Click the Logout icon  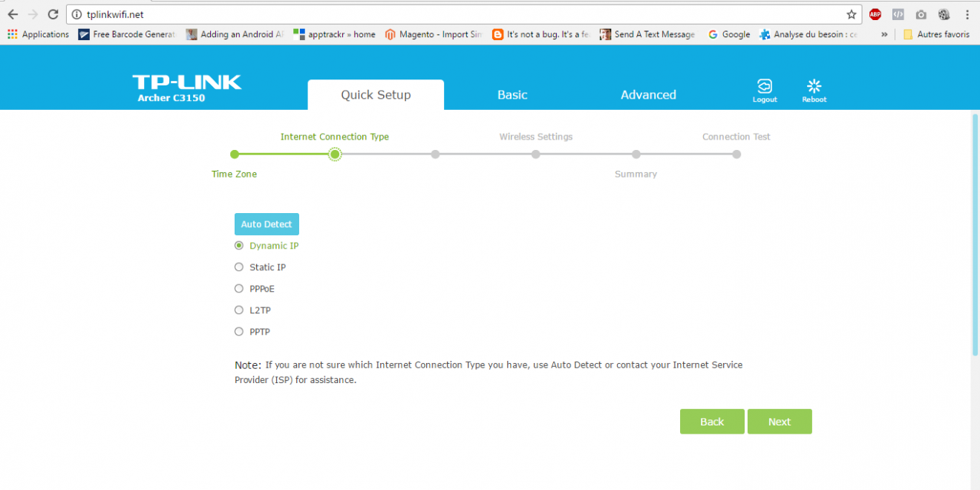point(764,87)
